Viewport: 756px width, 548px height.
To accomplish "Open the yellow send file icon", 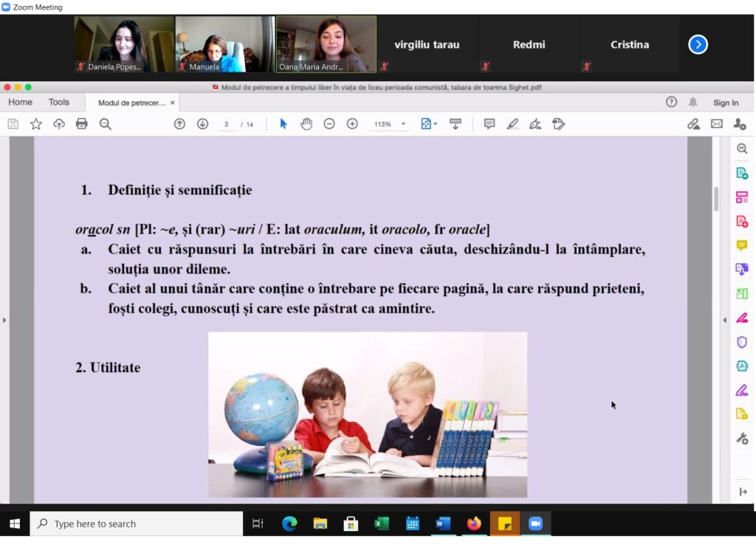I will click(742, 414).
